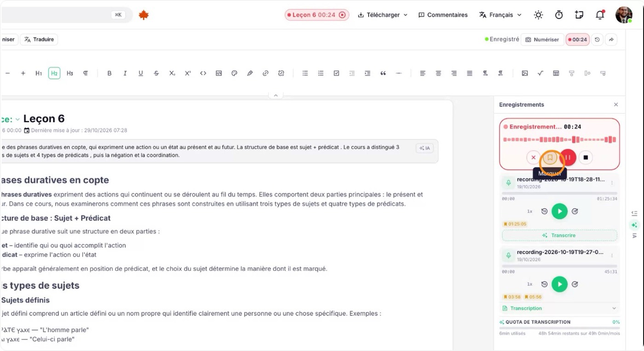The width and height of the screenshot is (644, 351).
Task: Click the Leçon 6 recording indicator
Action: (317, 15)
